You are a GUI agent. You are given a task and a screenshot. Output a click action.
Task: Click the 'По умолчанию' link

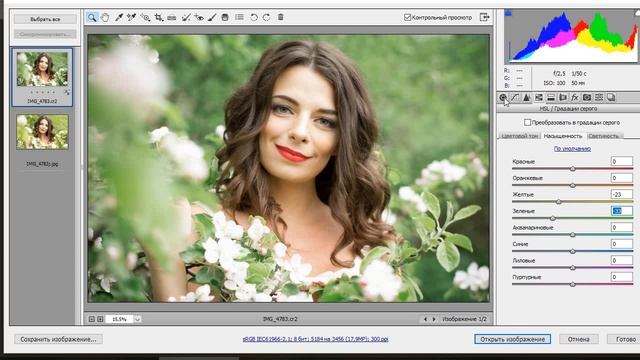tap(572, 149)
